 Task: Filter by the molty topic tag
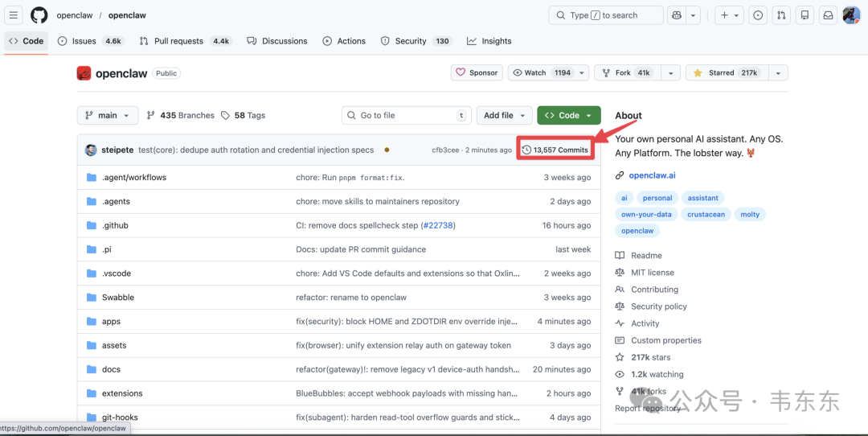(x=750, y=215)
